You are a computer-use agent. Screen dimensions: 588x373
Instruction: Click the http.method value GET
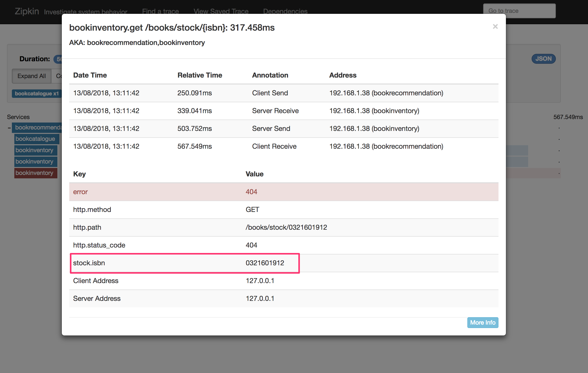coord(252,210)
